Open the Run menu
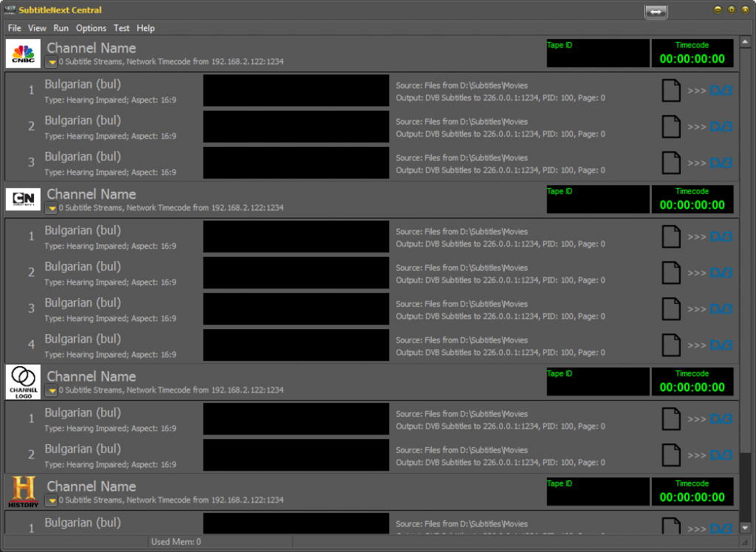This screenshot has height=552, width=756. 61,28
